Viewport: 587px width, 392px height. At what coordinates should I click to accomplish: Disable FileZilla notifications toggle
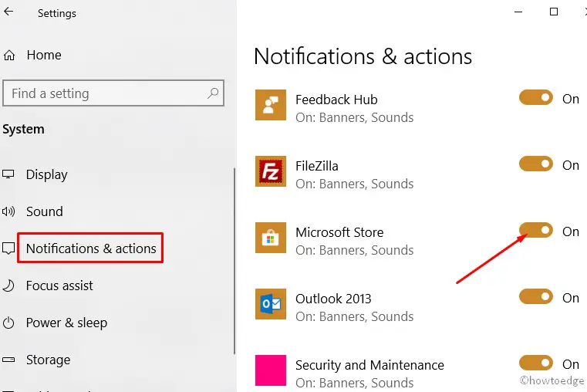pyautogui.click(x=536, y=164)
